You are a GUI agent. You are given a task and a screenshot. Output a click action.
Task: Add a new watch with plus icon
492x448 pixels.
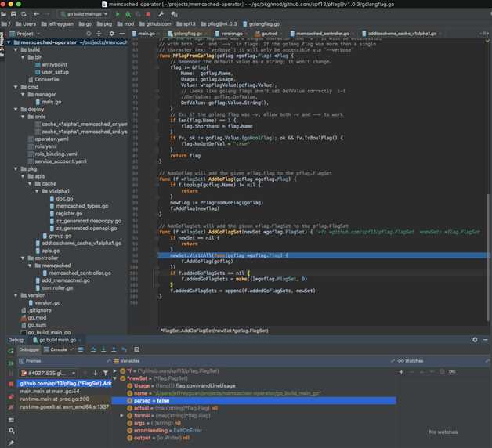point(401,371)
